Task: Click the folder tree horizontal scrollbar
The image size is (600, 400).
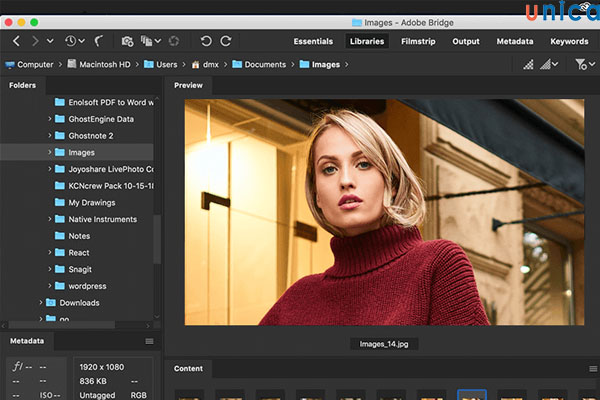Action: pyautogui.click(x=61, y=325)
